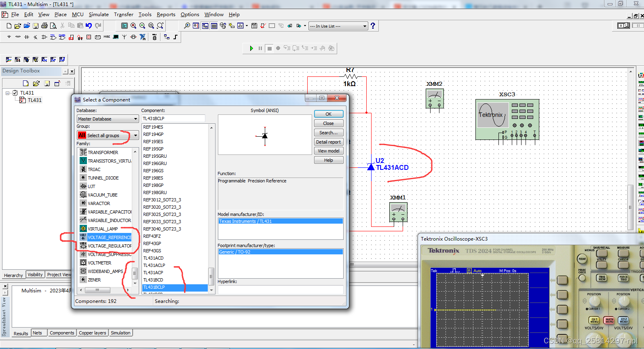
Task: Place an RF component
Action: (x=124, y=37)
